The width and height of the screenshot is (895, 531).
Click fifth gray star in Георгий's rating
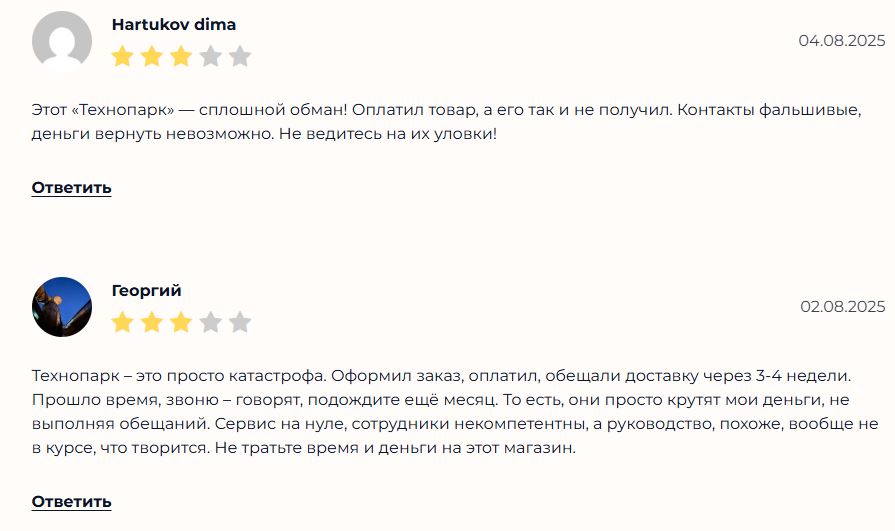click(240, 322)
